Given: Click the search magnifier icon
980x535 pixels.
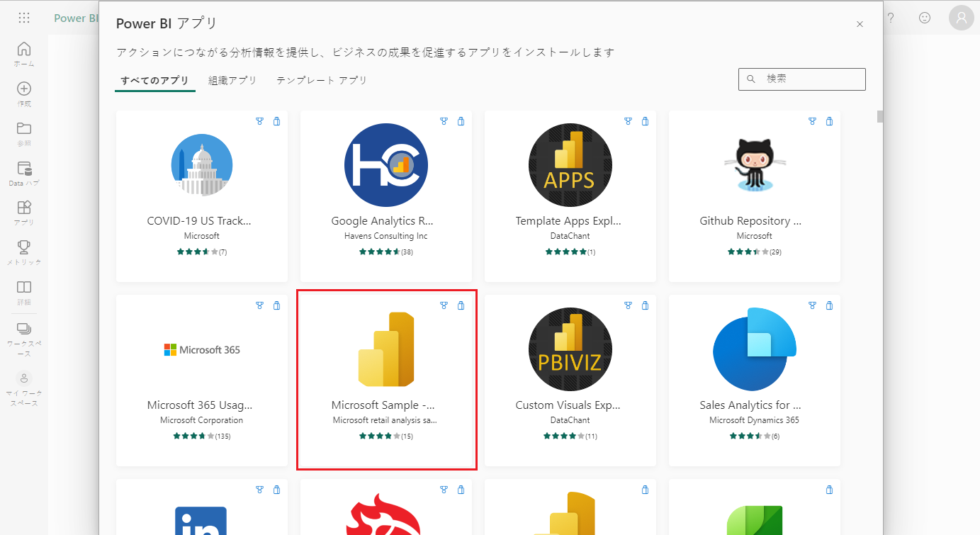Looking at the screenshot, I should click(751, 79).
